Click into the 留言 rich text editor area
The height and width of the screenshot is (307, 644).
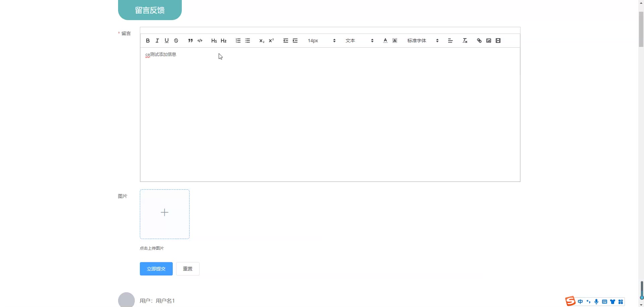point(330,114)
